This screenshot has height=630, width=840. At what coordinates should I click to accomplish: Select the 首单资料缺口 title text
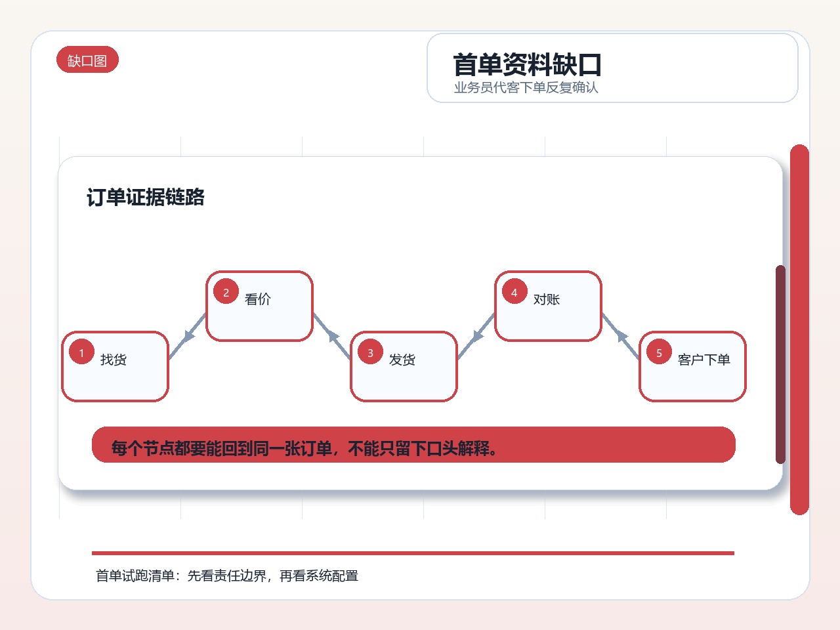click(x=527, y=65)
